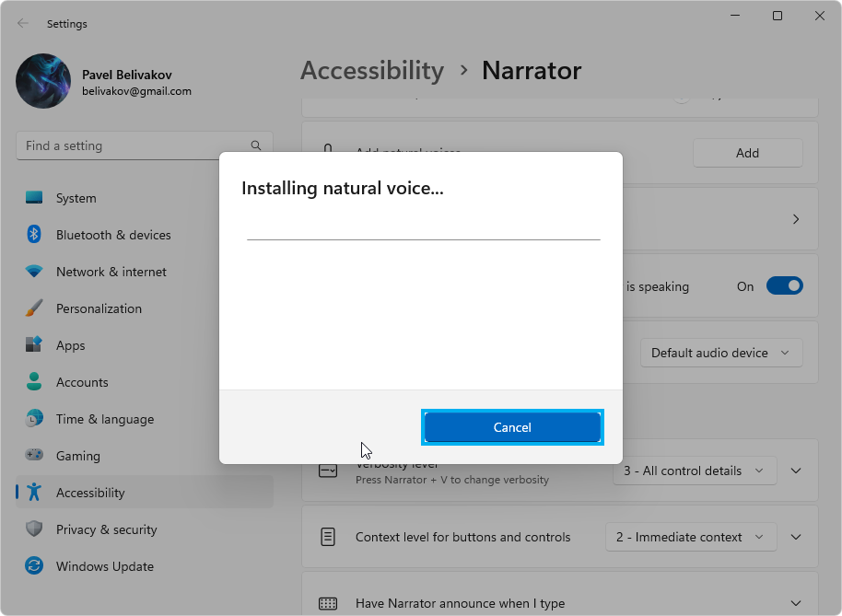The height and width of the screenshot is (616, 842).
Task: Click the Privacy shield icon
Action: pos(34,529)
